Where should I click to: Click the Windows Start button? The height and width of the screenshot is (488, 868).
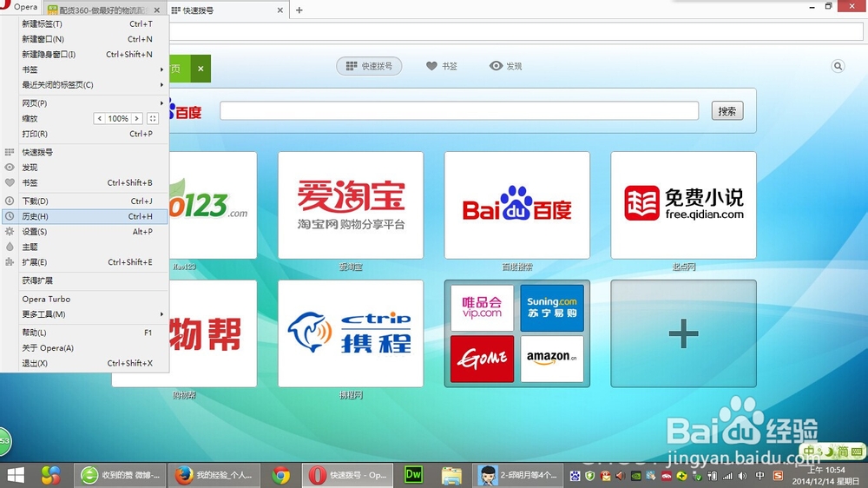click(x=16, y=475)
